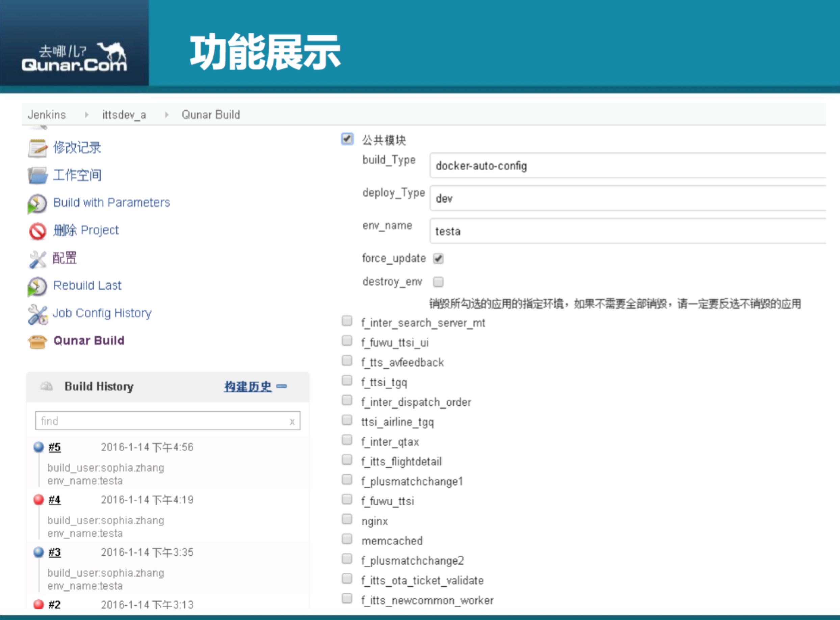Click the red status ball next to #4
The image size is (840, 620).
point(38,499)
